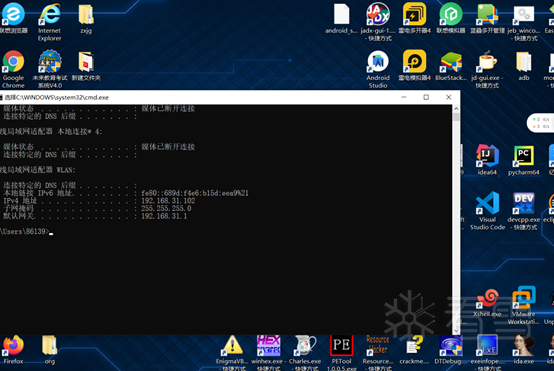Open the zxjg folder on desktop
This screenshot has height=371, width=554.
(86, 18)
